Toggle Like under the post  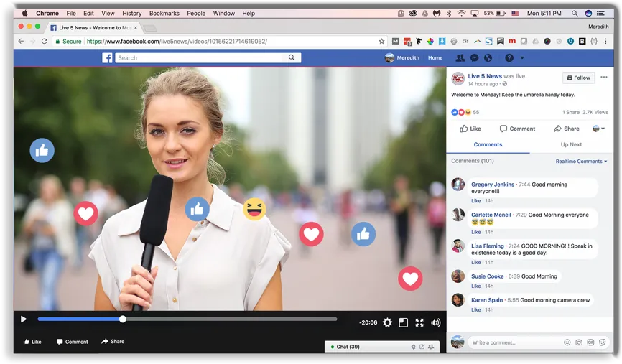pos(470,129)
